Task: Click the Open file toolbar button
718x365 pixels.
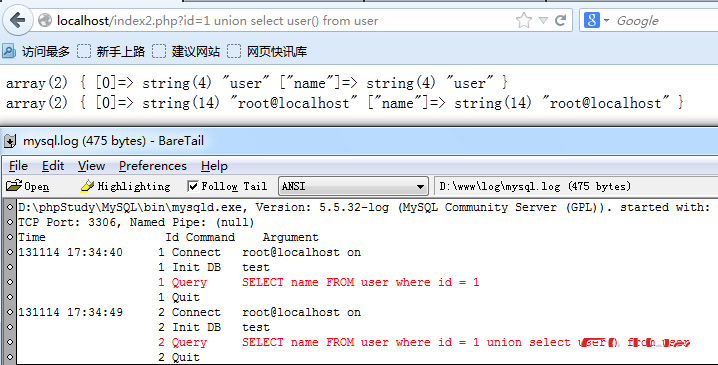Action: click(27, 186)
